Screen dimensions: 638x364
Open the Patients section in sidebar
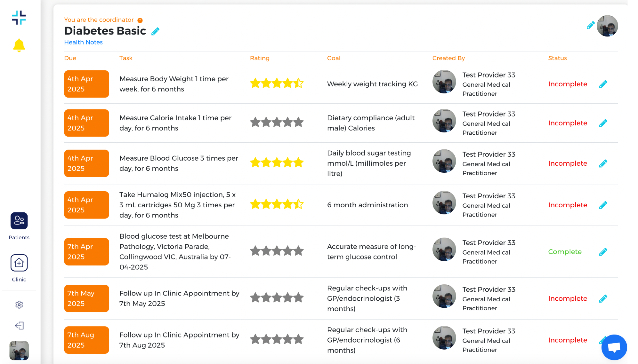point(19,221)
